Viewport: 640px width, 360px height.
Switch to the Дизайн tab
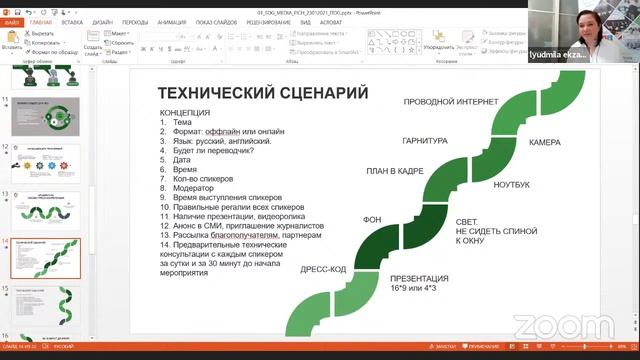coord(102,22)
